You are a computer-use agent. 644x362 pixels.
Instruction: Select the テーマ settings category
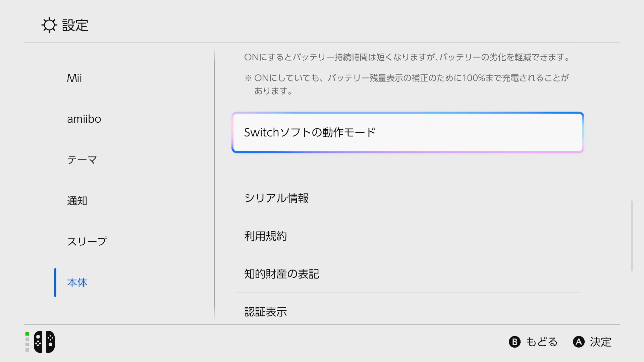(82, 160)
